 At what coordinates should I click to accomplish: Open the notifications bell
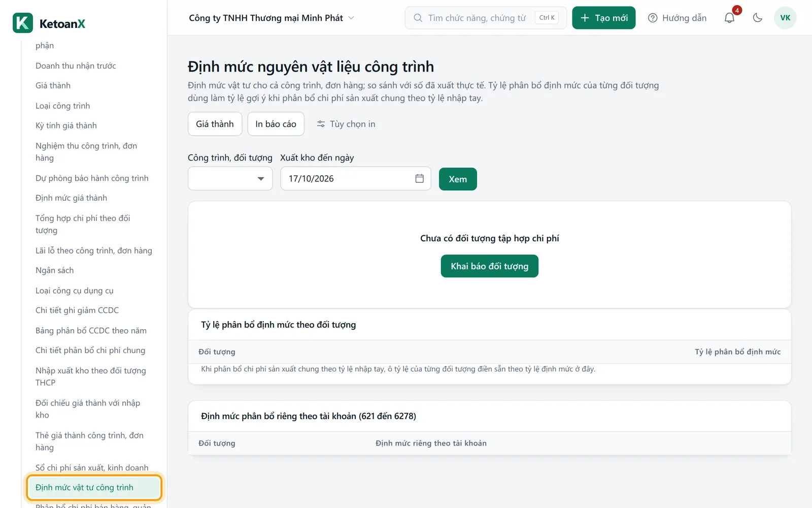(x=729, y=18)
